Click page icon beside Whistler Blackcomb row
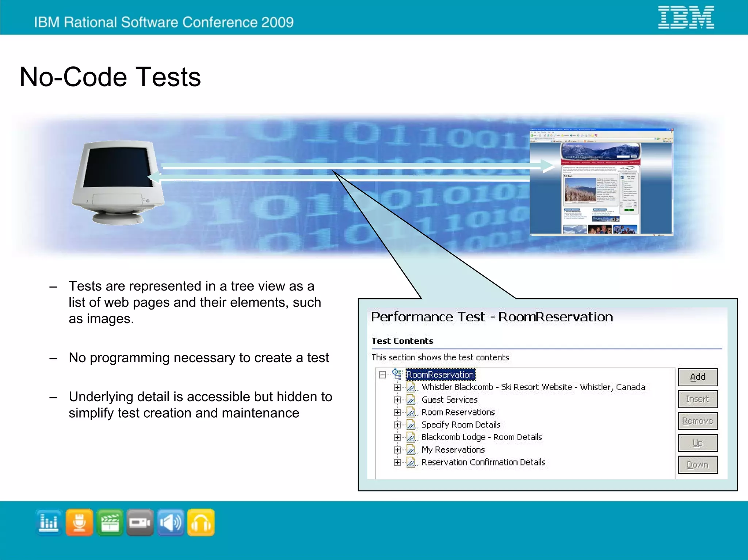 (411, 387)
